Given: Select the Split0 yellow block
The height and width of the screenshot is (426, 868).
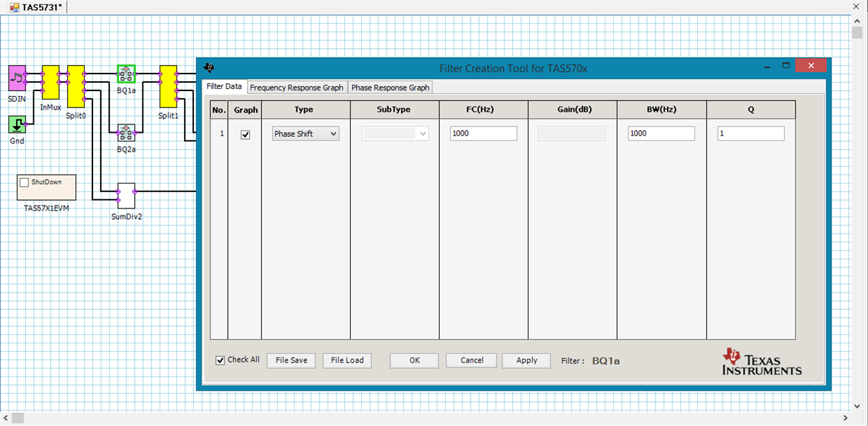Looking at the screenshot, I should click(x=76, y=86).
